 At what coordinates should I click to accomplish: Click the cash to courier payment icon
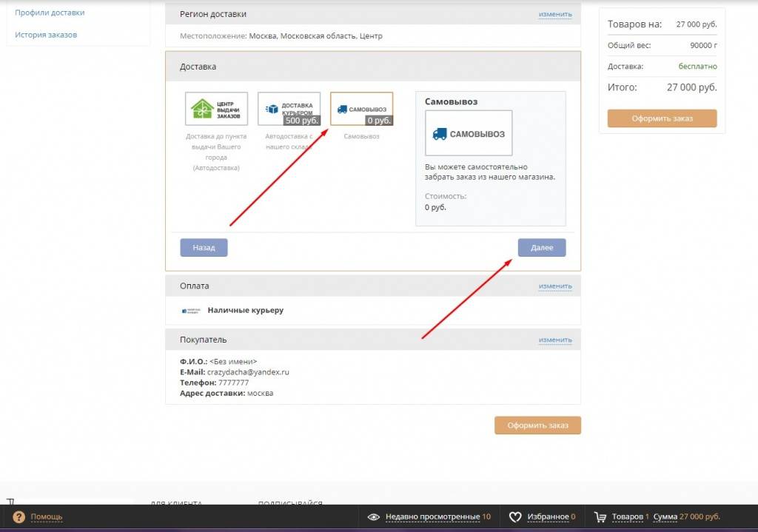[x=191, y=310]
